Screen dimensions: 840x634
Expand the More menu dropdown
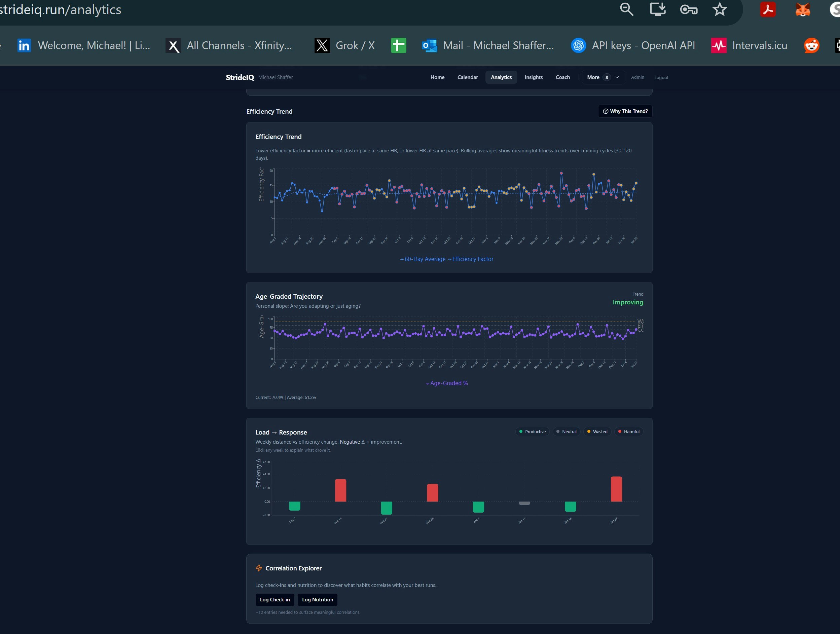593,77
